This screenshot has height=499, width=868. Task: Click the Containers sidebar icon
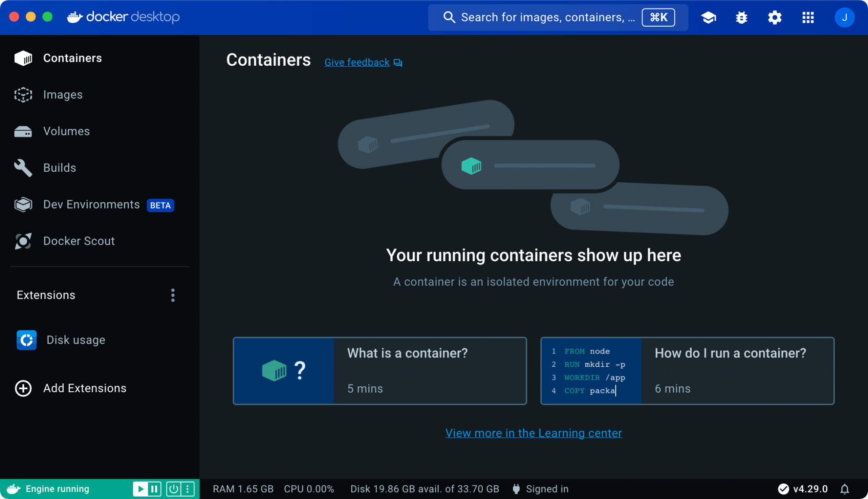(23, 58)
